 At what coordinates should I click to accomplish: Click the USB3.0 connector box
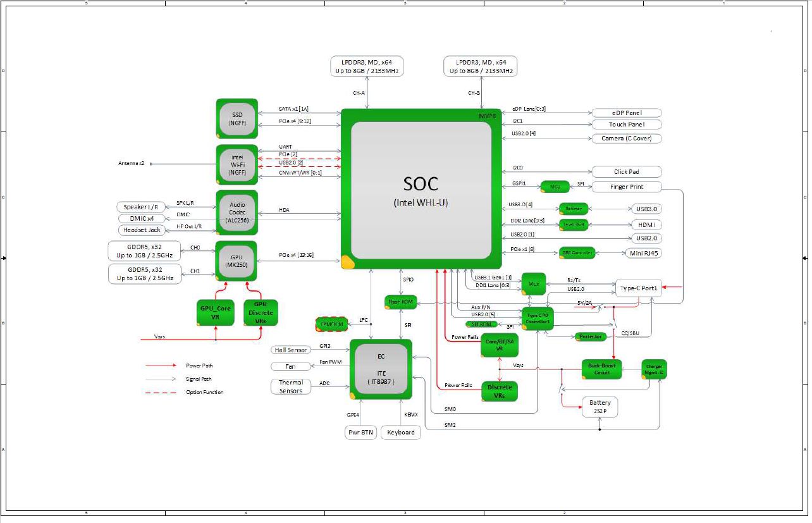[645, 209]
